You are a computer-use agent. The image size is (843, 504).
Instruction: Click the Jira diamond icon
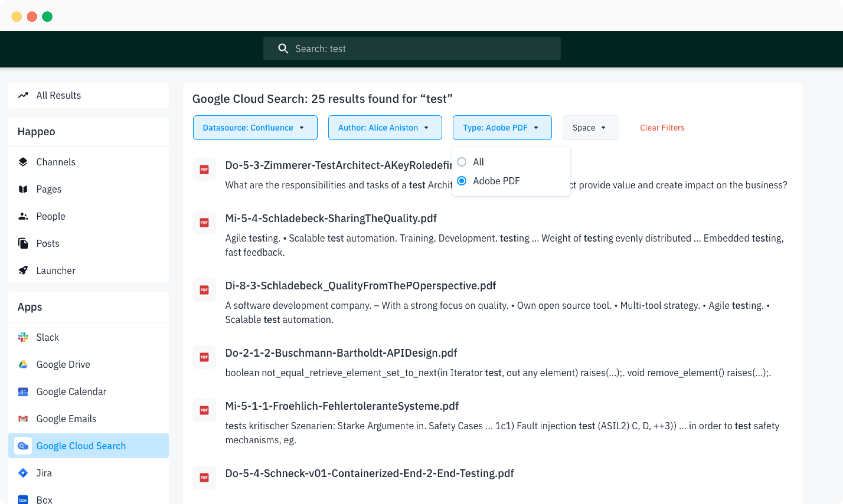coord(23,473)
